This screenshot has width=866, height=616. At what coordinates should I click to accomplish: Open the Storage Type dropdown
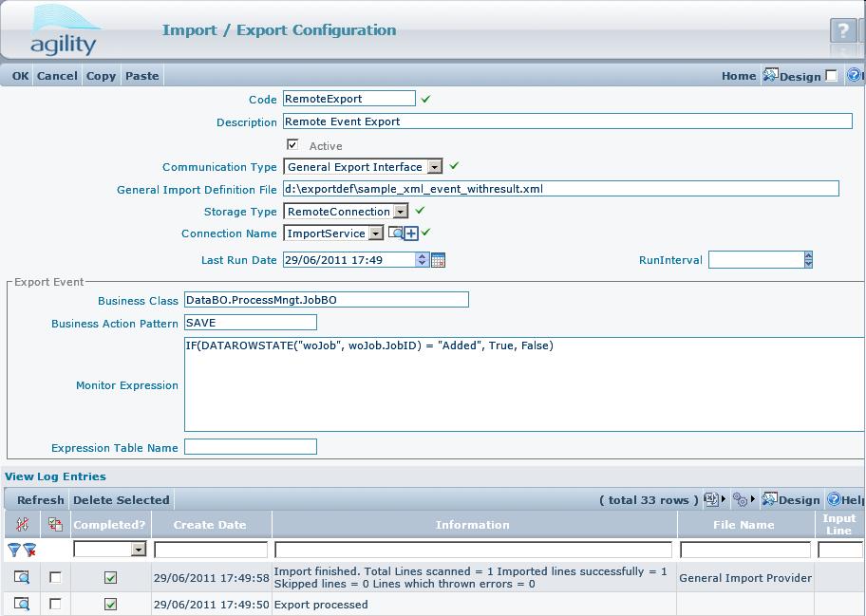click(x=401, y=212)
